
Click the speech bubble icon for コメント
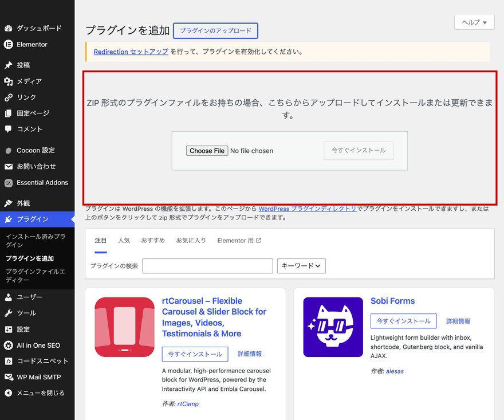[9, 129]
